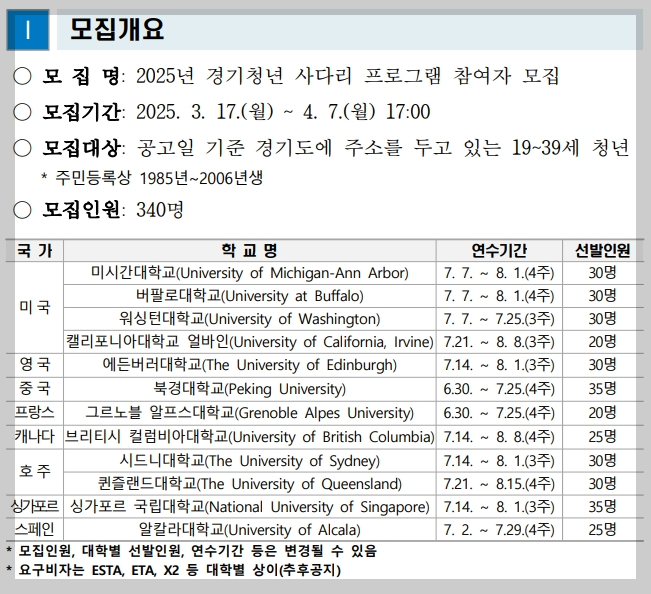The height and width of the screenshot is (594, 651).
Task: Click the 캐나다 country cell
Action: coord(34,437)
